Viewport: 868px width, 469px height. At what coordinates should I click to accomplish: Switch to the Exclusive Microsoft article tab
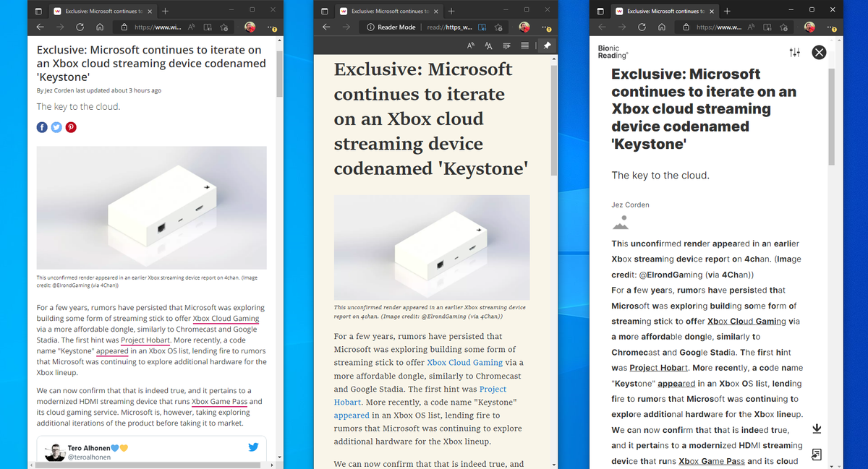101,11
